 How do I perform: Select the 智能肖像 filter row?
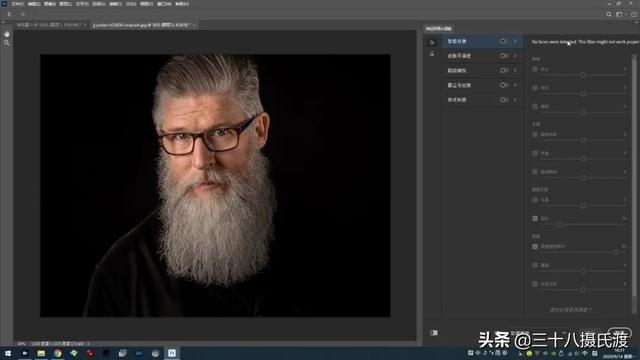coord(482,41)
